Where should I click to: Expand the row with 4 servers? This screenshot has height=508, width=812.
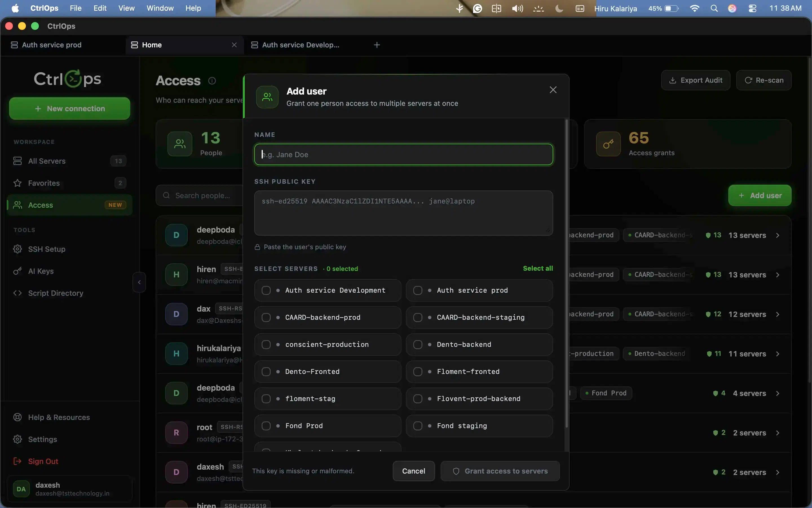(777, 393)
